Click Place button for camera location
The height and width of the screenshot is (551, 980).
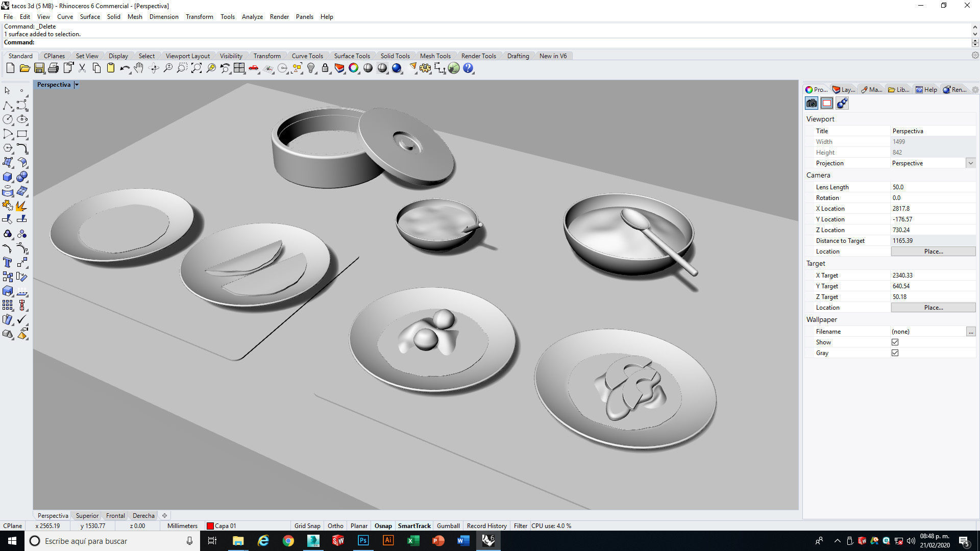(x=933, y=252)
